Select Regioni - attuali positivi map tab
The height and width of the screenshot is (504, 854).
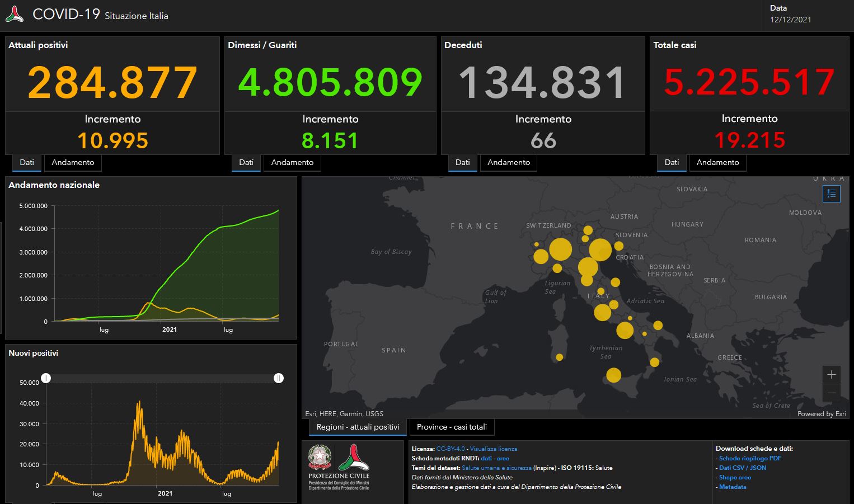(358, 427)
